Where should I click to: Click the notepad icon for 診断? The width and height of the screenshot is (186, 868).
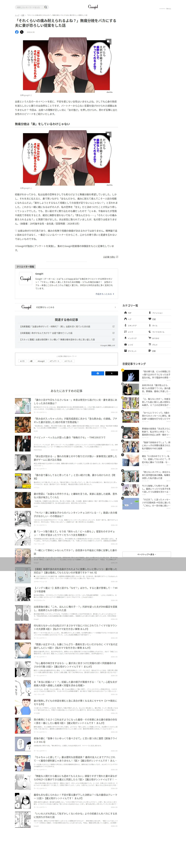(150, 351)
